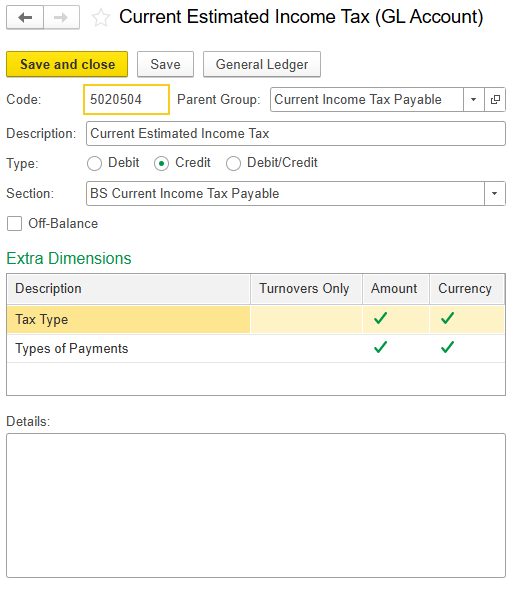Toggle the Amount checkmark for Types of Payments
The height and width of the screenshot is (598, 526).
pyautogui.click(x=380, y=347)
